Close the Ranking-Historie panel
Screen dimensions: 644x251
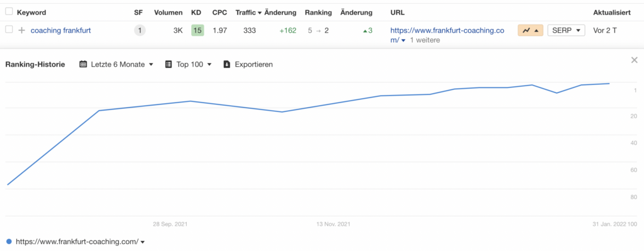(x=634, y=60)
